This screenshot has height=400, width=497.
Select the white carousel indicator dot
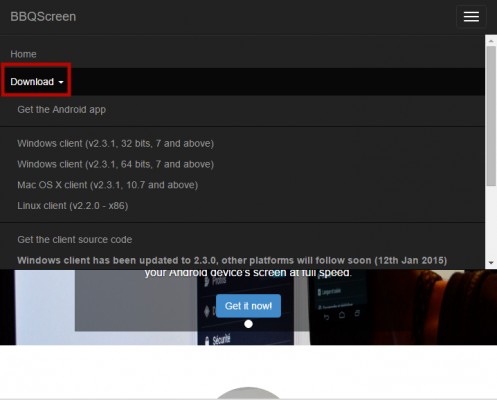point(248,324)
